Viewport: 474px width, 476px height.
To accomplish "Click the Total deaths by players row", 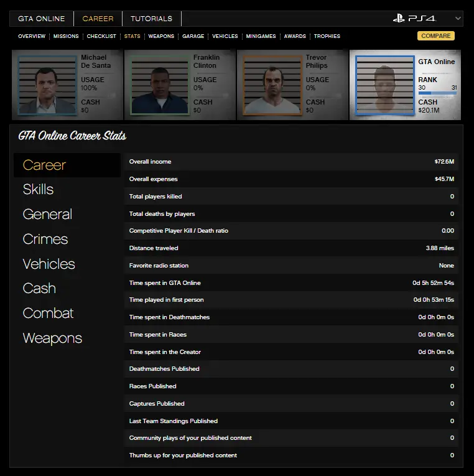I will tap(291, 213).
